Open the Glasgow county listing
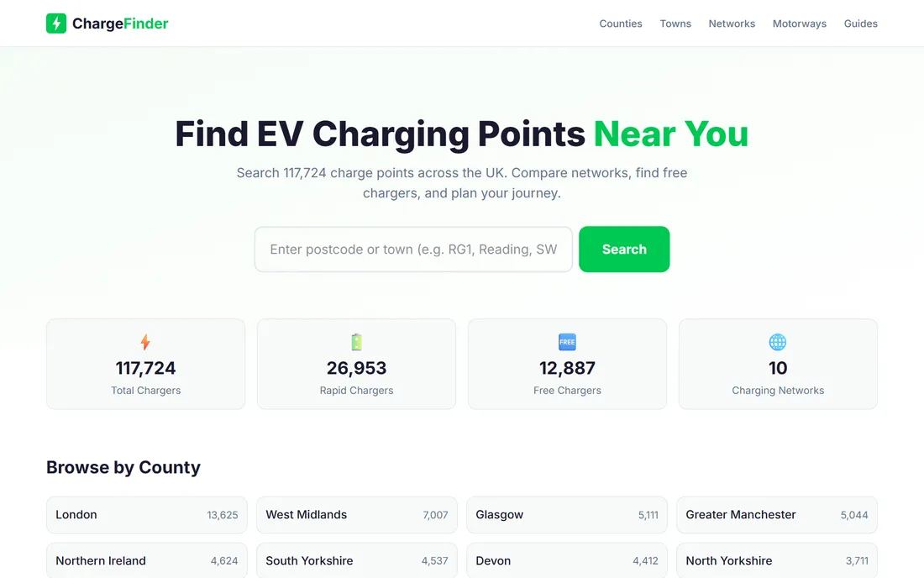Viewport: 924px width, 578px height. point(567,515)
